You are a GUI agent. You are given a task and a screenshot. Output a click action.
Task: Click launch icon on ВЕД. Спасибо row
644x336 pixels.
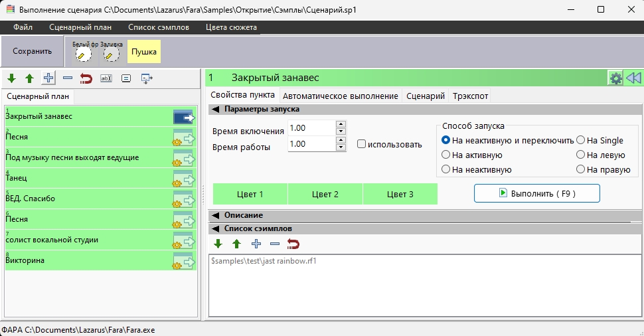[184, 199]
